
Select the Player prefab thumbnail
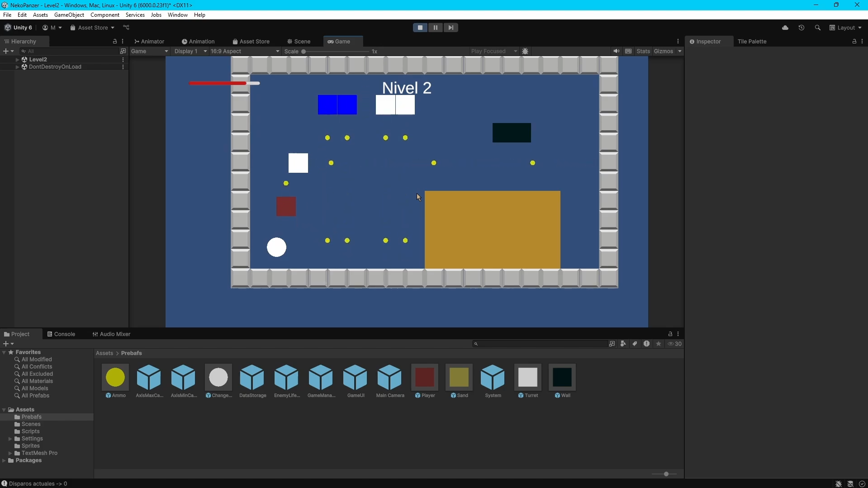(424, 377)
